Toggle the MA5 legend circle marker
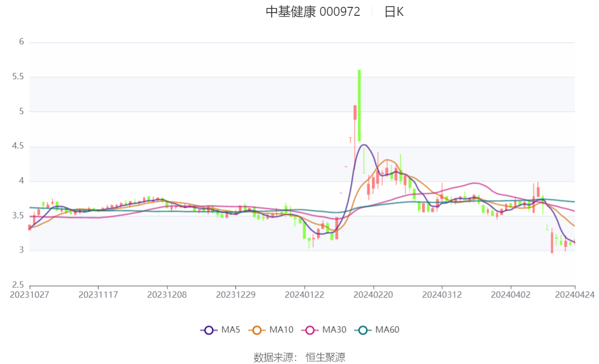Image resolution: width=599 pixels, height=364 pixels. coord(209,330)
